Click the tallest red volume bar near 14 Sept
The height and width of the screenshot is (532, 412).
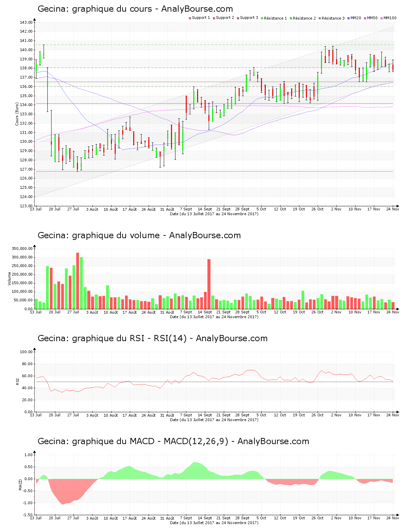pyautogui.click(x=209, y=284)
